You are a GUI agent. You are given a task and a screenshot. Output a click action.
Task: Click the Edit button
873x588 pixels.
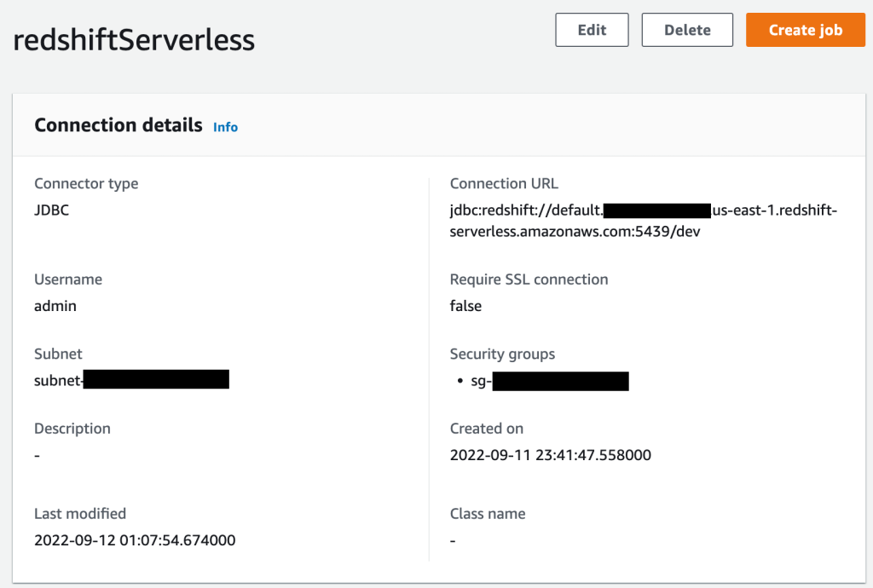(x=592, y=29)
